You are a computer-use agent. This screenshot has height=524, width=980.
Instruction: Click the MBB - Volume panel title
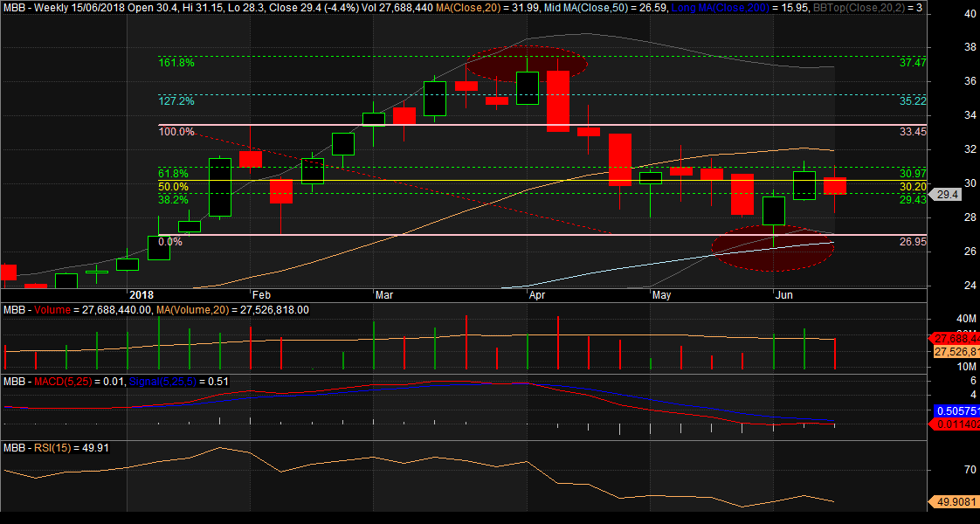coord(31,310)
